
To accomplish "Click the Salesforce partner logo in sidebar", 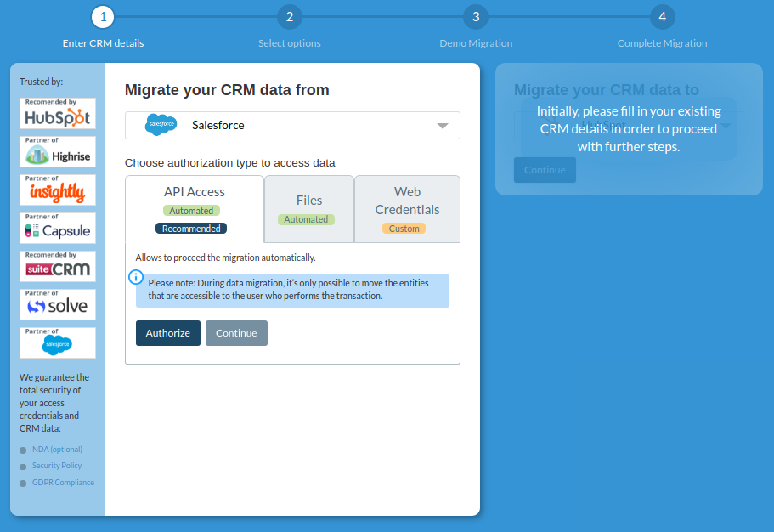I will (x=58, y=342).
